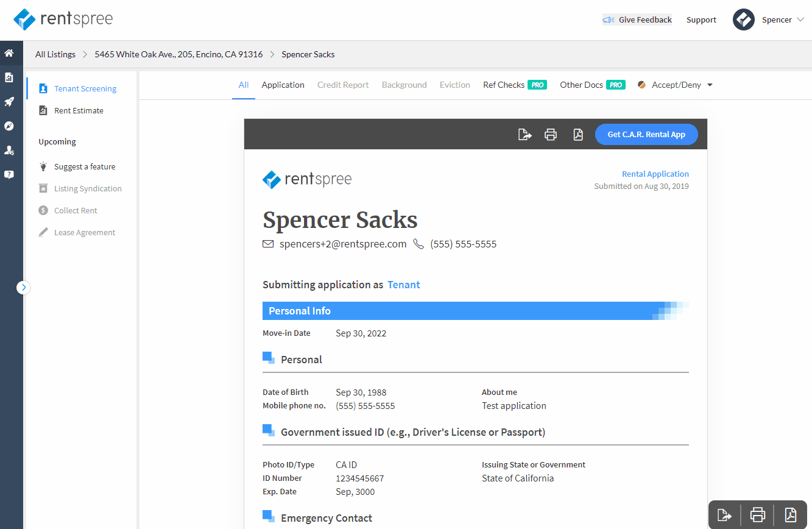This screenshot has width=812, height=529.
Task: Switch to the Background tab
Action: click(404, 85)
